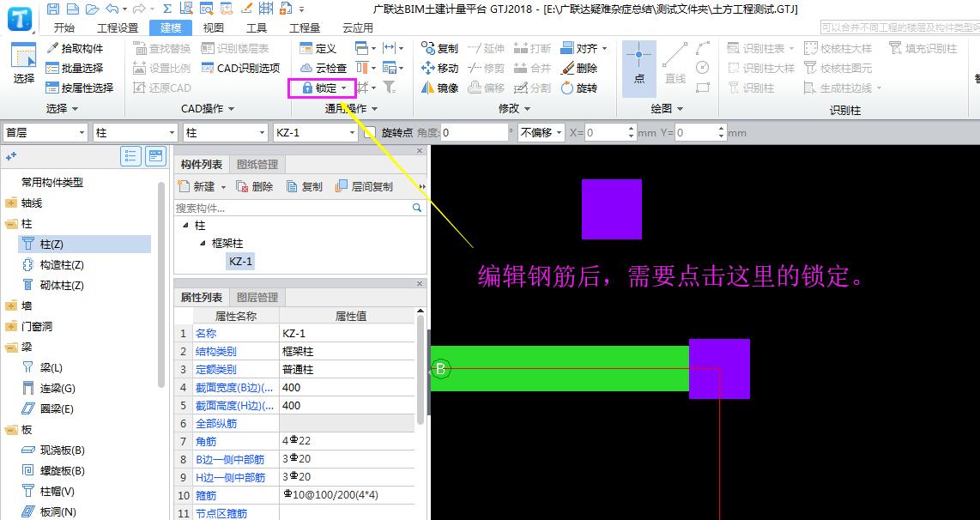
Task: Expand the 锁定 dropdown arrow
Action: (344, 88)
